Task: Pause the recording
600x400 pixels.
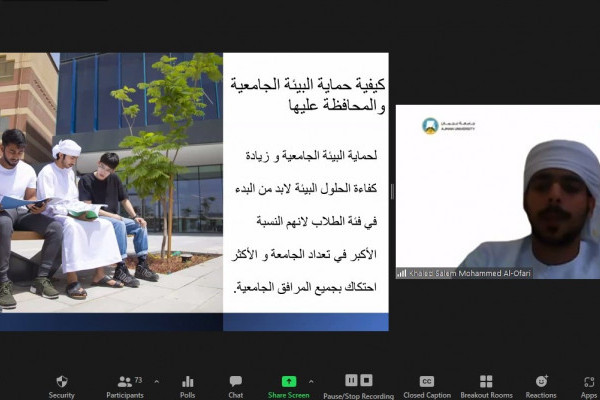Action: coord(351,381)
